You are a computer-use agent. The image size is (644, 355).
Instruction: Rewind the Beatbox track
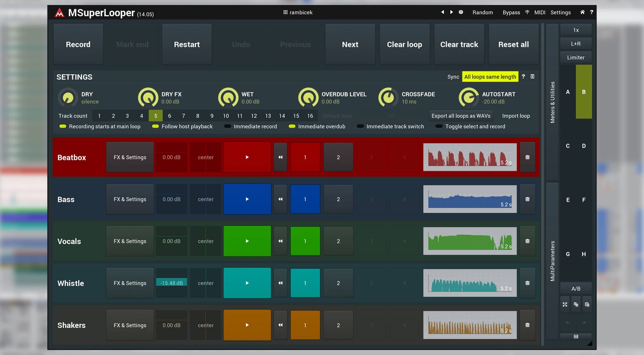pyautogui.click(x=280, y=157)
